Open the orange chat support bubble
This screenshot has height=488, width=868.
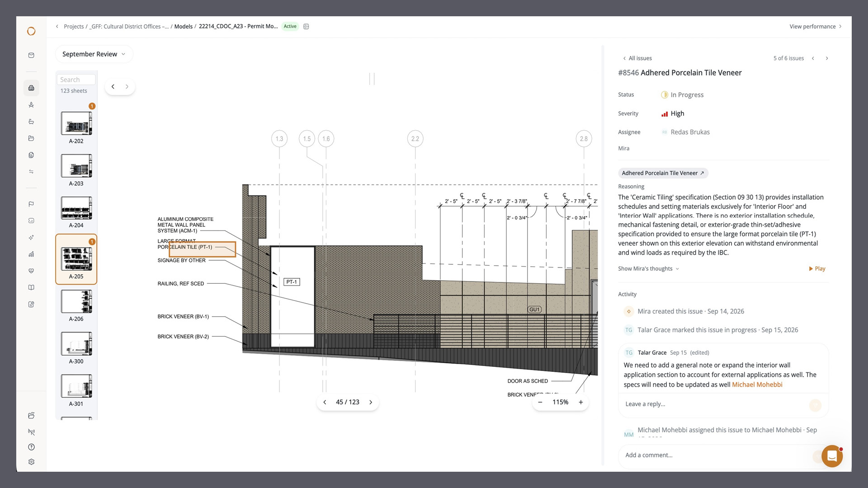tap(832, 456)
